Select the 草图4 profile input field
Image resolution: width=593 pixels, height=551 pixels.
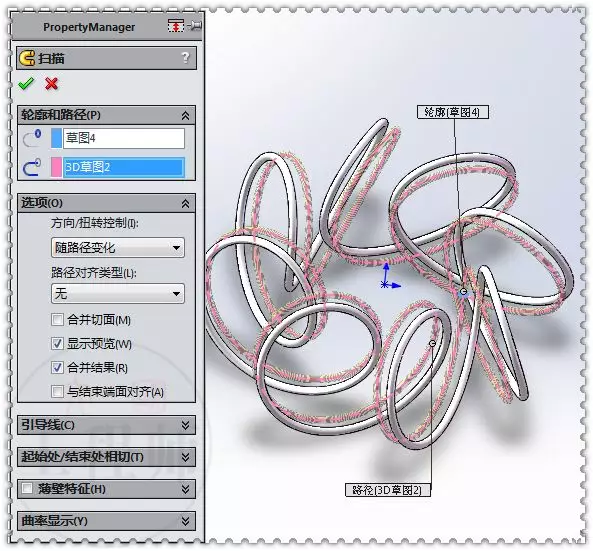click(124, 138)
